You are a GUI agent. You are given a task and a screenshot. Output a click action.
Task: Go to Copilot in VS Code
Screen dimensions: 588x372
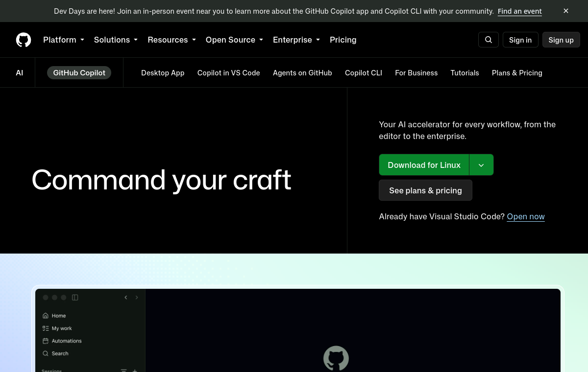228,72
